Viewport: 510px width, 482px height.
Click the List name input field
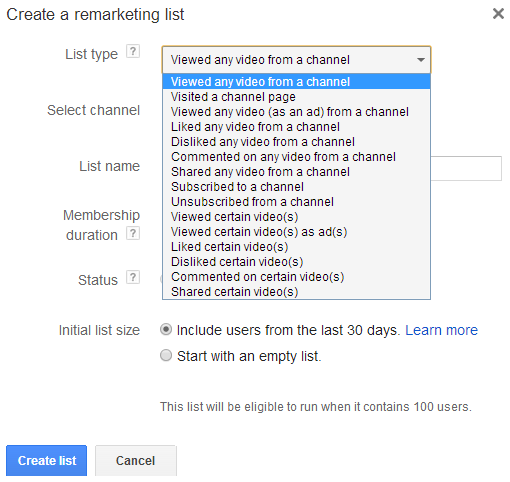tap(466, 168)
